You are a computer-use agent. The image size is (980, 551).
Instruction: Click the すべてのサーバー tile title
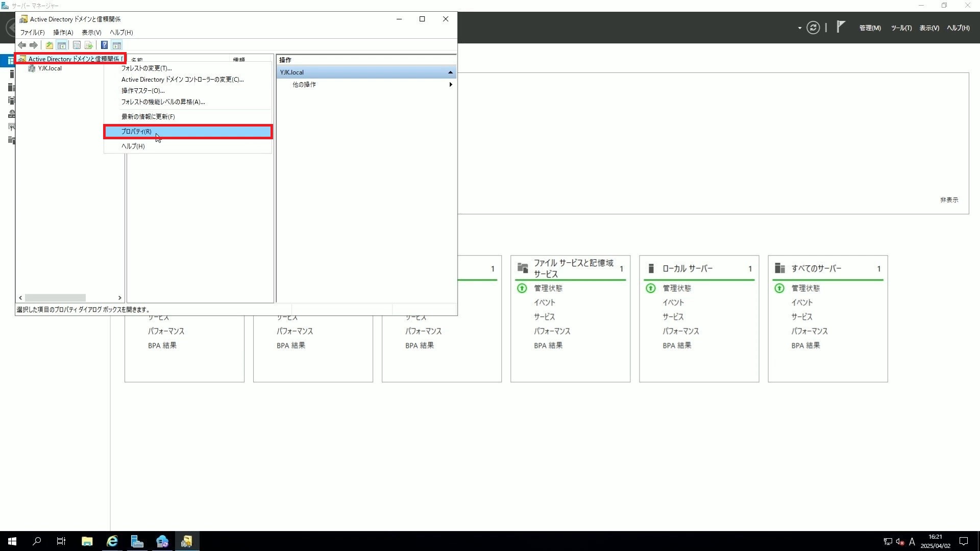[816, 268]
